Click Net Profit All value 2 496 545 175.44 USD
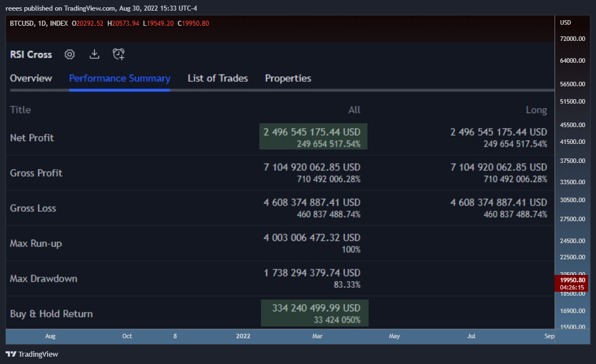The height and width of the screenshot is (364, 596). click(x=312, y=132)
